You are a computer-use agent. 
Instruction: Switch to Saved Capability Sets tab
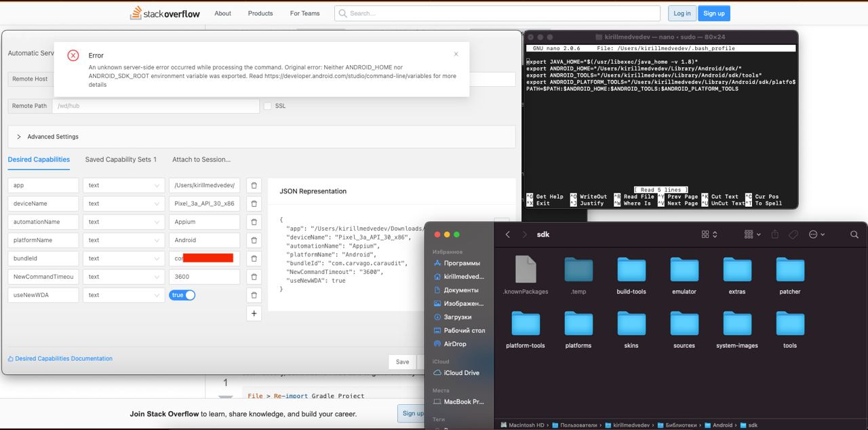[x=121, y=159]
